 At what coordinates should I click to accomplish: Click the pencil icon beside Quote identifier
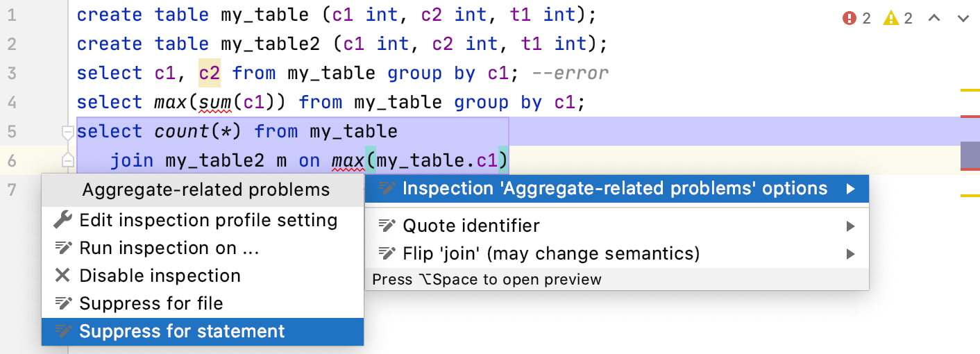387,226
